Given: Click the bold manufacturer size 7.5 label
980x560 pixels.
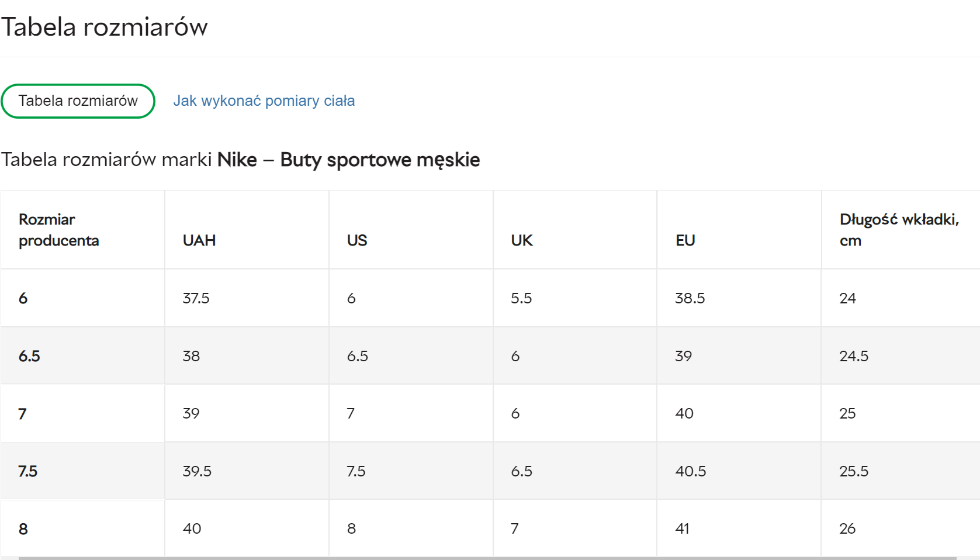Looking at the screenshot, I should click(x=27, y=471).
